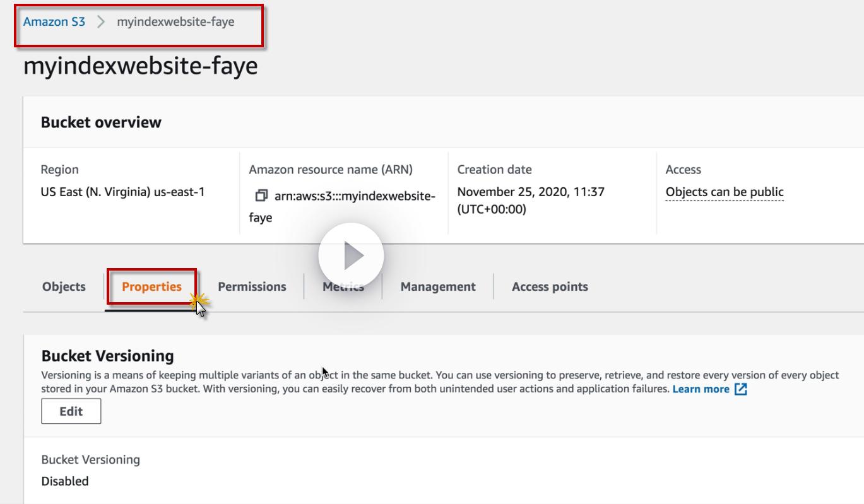Click the creation date 'November 25, 2020, 11:37'
The image size is (864, 504).
tap(531, 192)
